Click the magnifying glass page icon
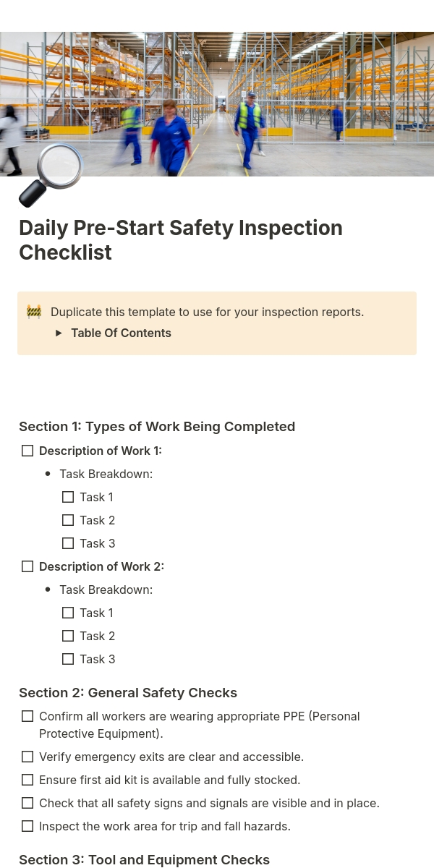Image resolution: width=434 pixels, height=868 pixels. (x=51, y=176)
